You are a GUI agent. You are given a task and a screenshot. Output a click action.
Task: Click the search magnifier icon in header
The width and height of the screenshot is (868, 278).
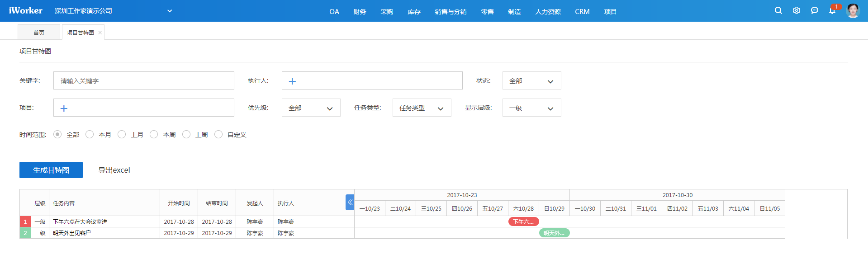(778, 10)
